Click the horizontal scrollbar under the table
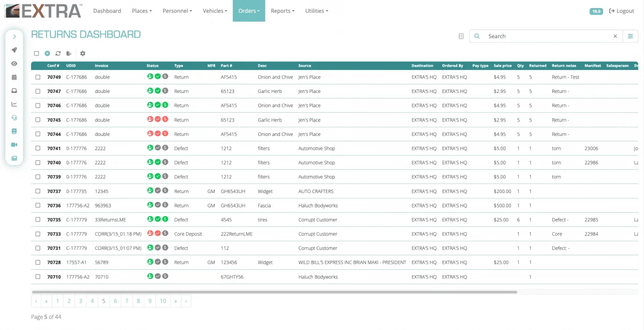This screenshot has height=330, width=644. (x=274, y=292)
